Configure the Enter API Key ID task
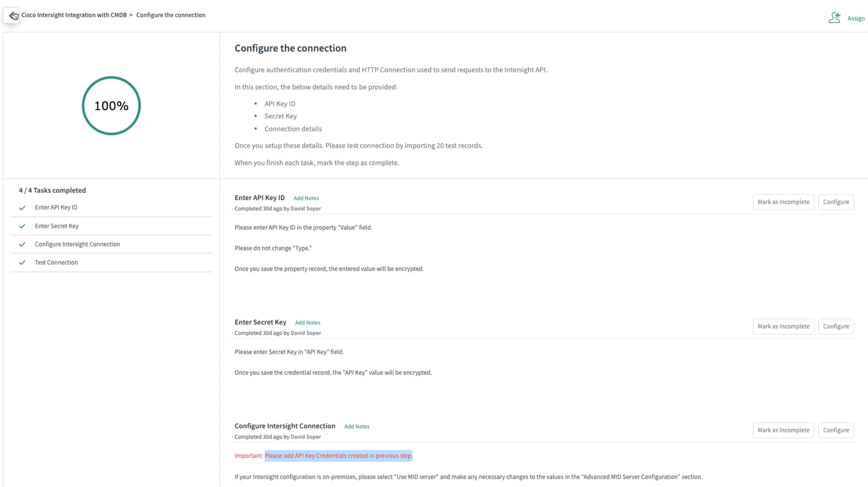 pyautogui.click(x=836, y=202)
